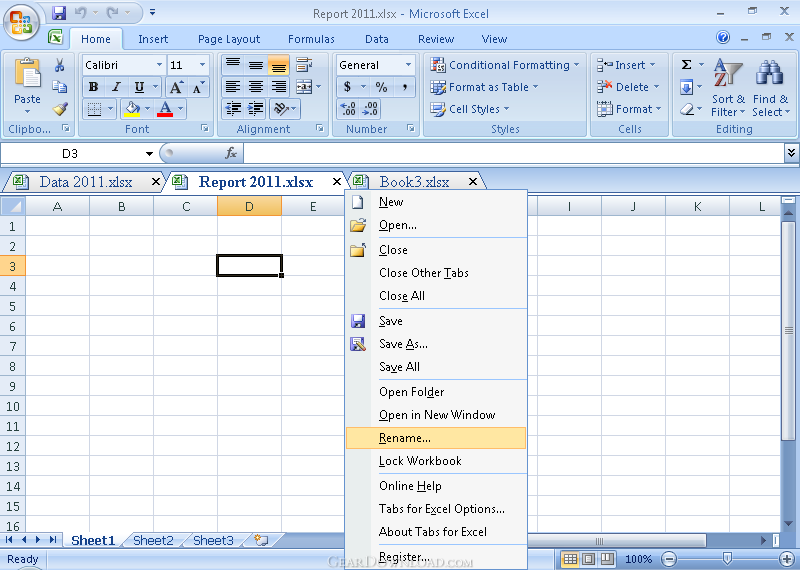Image resolution: width=800 pixels, height=570 pixels.
Task: Expand the Name Box dropdown arrow
Action: click(149, 154)
